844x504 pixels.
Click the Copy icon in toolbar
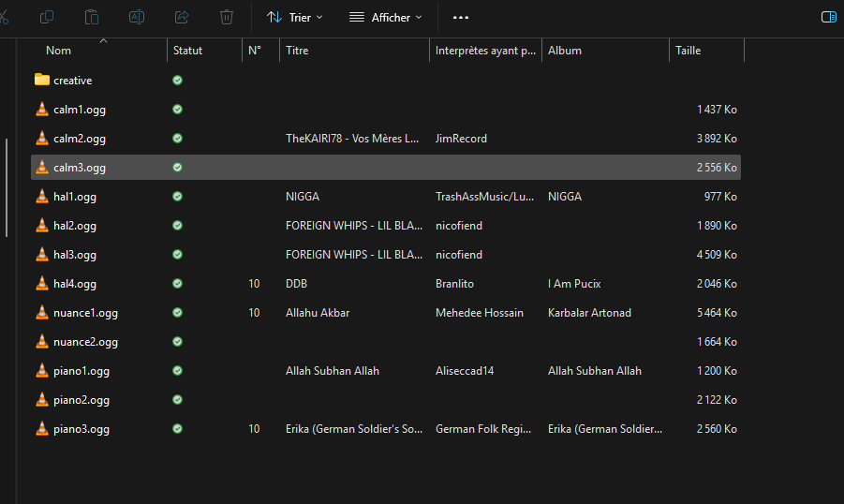[x=47, y=17]
